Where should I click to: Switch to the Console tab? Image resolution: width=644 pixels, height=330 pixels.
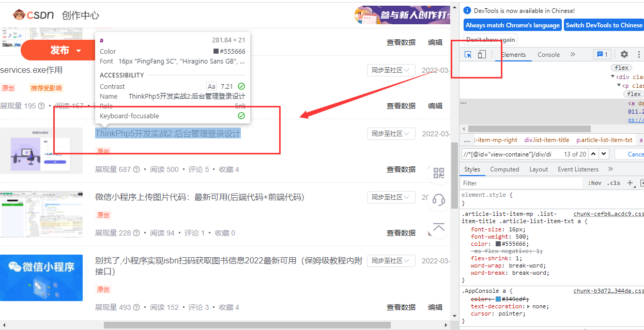click(x=549, y=55)
